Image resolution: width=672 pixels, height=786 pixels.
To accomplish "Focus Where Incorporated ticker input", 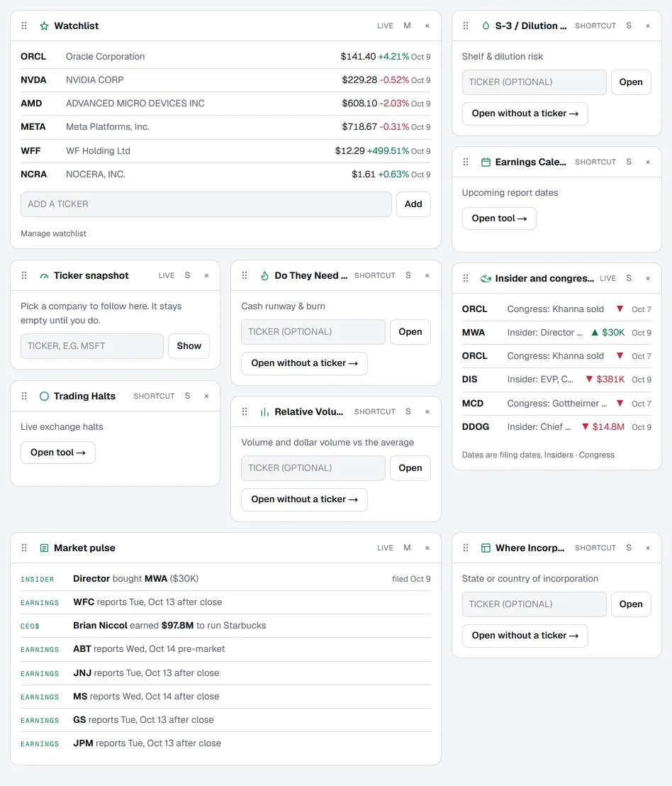I will click(x=534, y=604).
